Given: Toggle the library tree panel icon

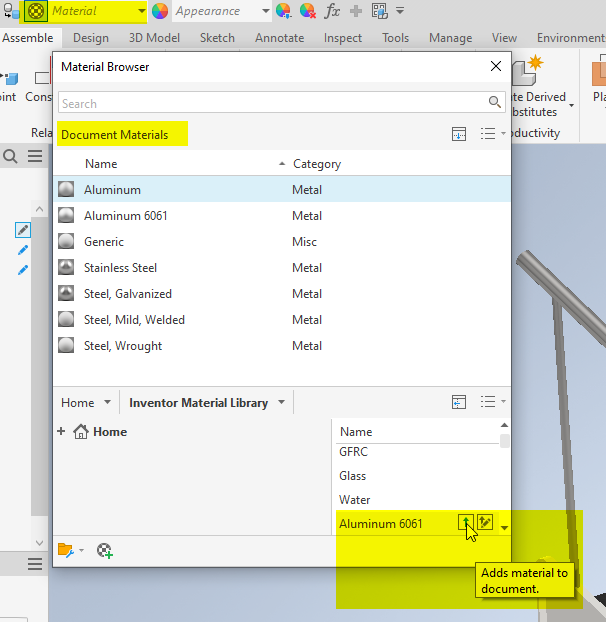Looking at the screenshot, I should (459, 402).
